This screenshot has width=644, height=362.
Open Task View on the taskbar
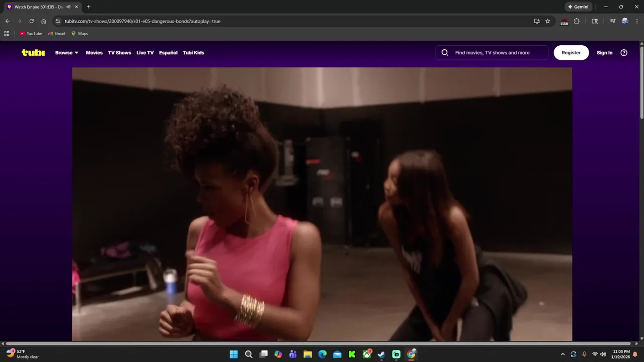[263, 354]
